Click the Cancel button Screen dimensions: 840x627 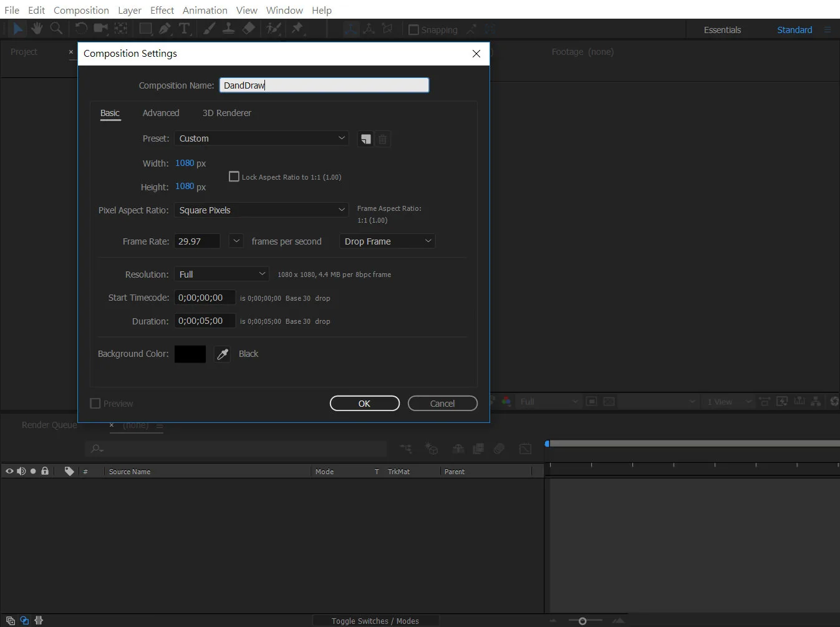point(443,404)
